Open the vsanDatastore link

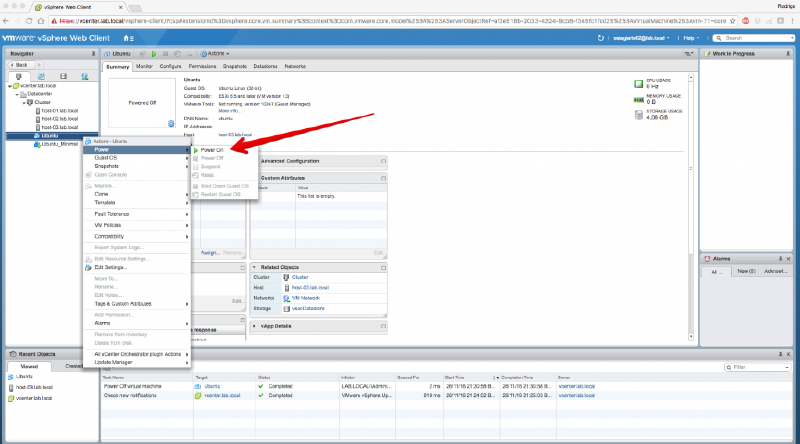click(x=308, y=308)
